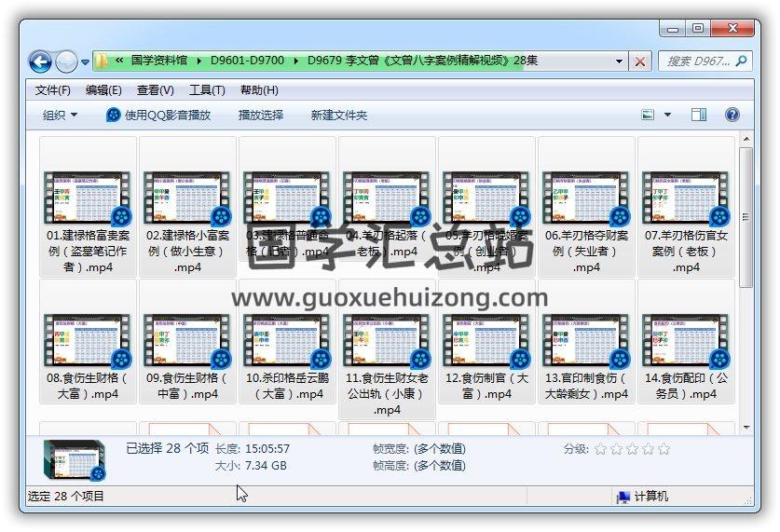This screenshot has width=780, height=532.
Task: Select video 12.食伤制官 thumbnail
Action: click(x=486, y=341)
